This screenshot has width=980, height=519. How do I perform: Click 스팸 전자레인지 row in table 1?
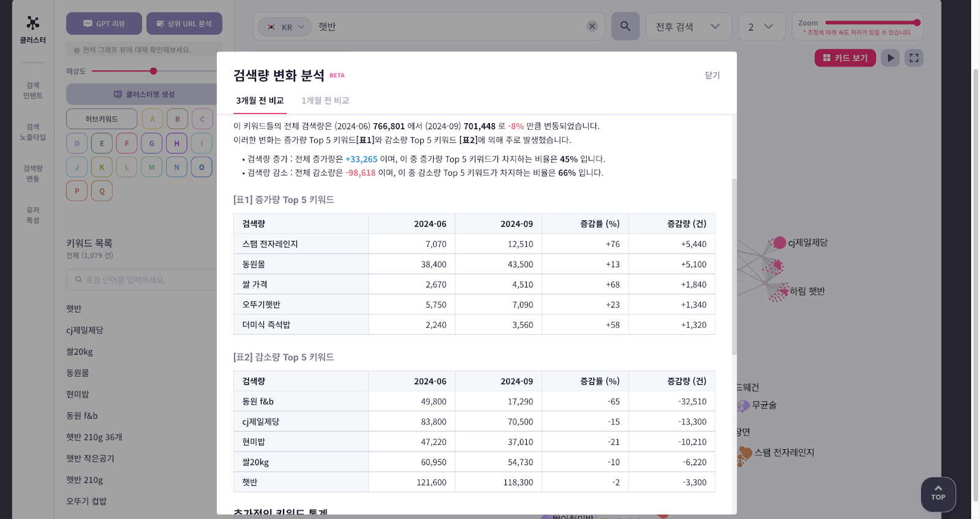click(474, 244)
